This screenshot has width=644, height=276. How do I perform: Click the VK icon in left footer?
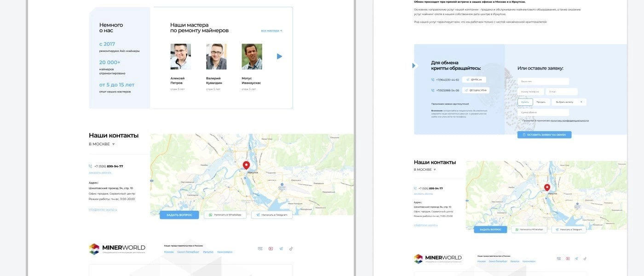[x=260, y=248]
